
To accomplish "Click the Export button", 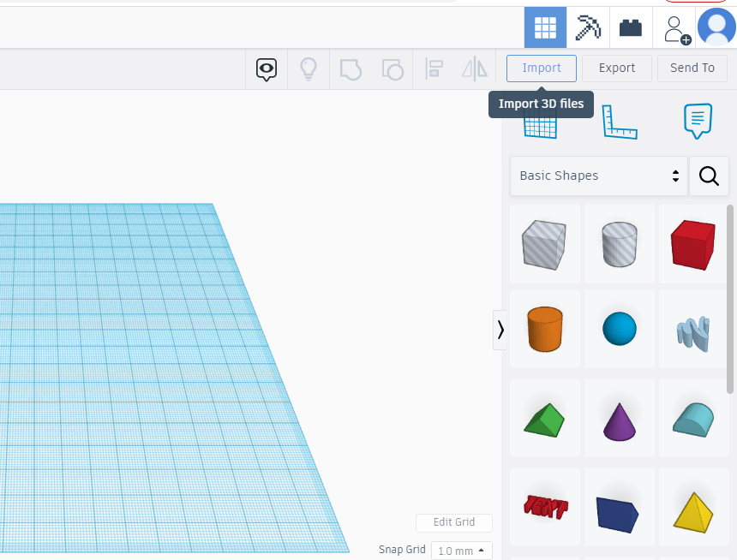I will pos(616,68).
